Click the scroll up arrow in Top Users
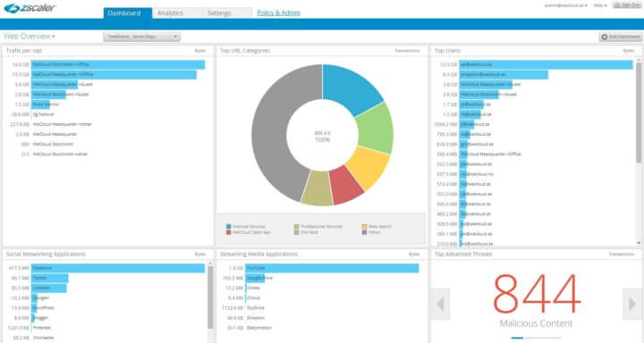Viewport: 644px width, 343px height. pyautogui.click(x=639, y=61)
